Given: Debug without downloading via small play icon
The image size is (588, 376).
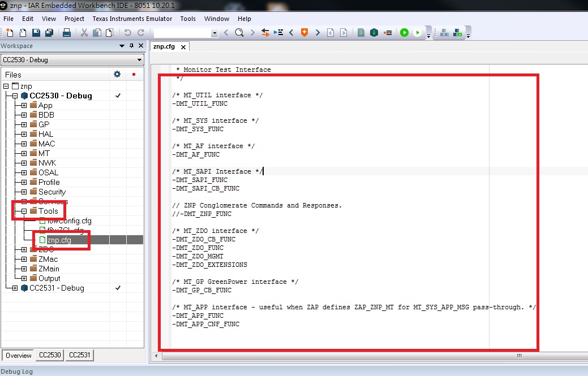Looking at the screenshot, I should pyautogui.click(x=418, y=33).
